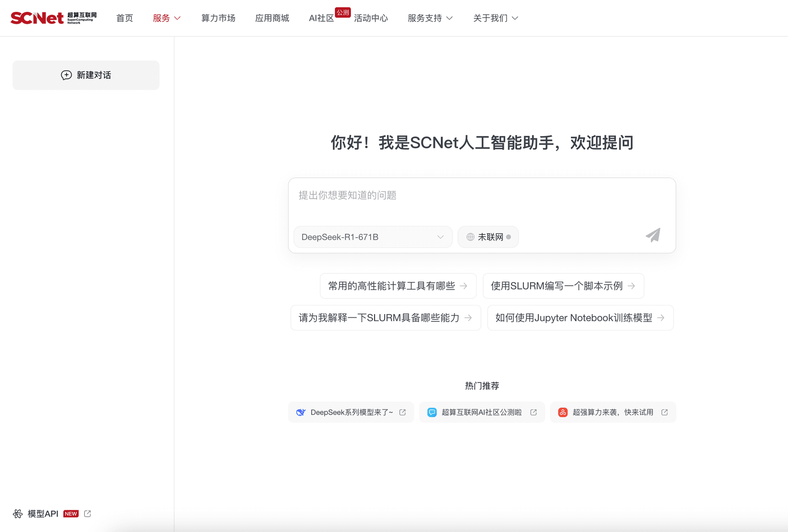This screenshot has width=788, height=532.
Task: Expand the 服务 navigation menu
Action: [x=167, y=18]
